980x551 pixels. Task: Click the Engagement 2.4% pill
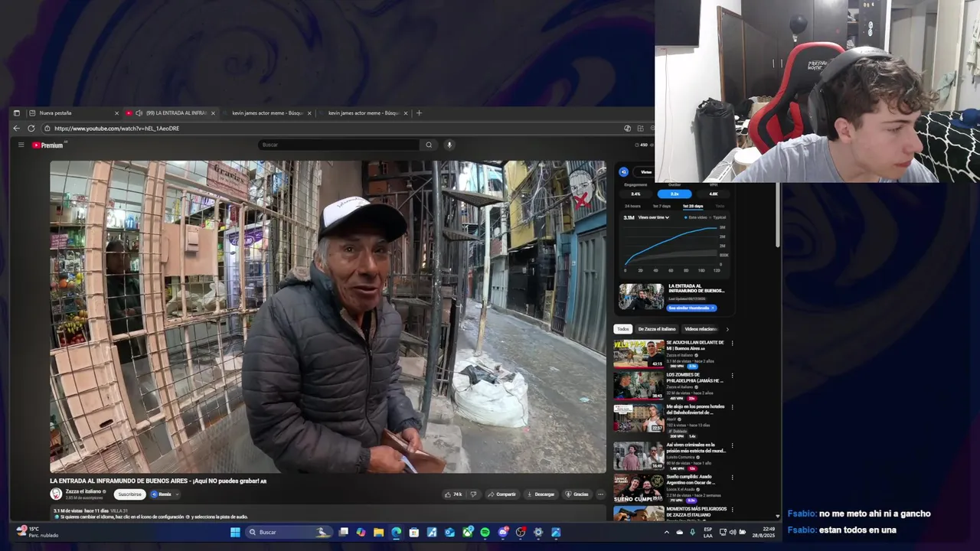635,194
